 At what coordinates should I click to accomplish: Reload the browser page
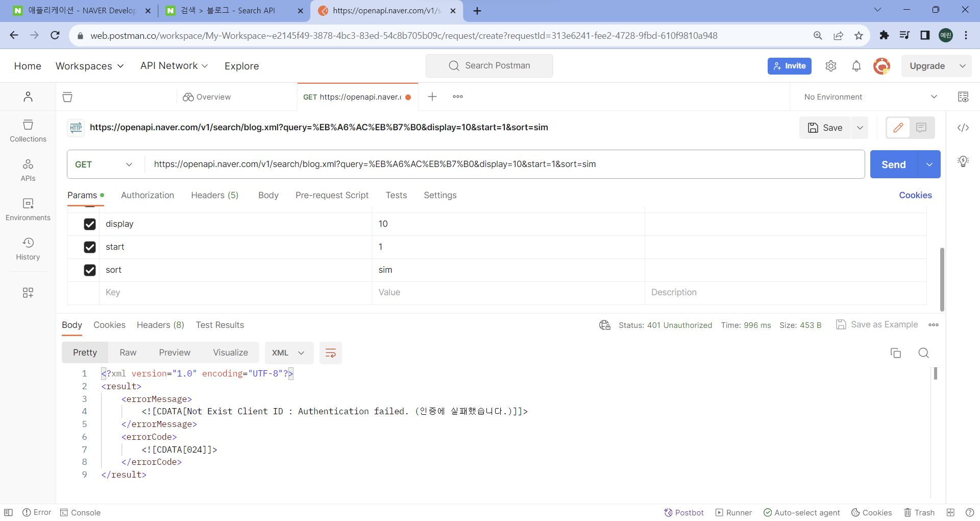(55, 35)
